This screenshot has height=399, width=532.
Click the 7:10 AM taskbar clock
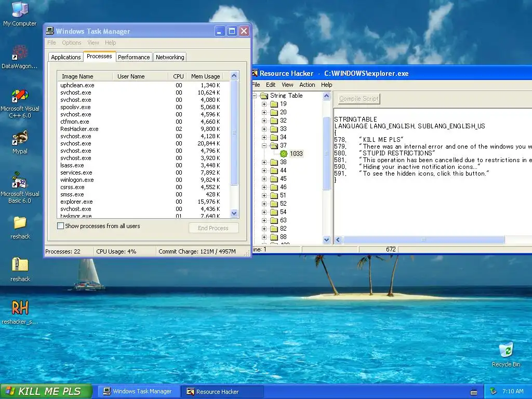pos(513,391)
